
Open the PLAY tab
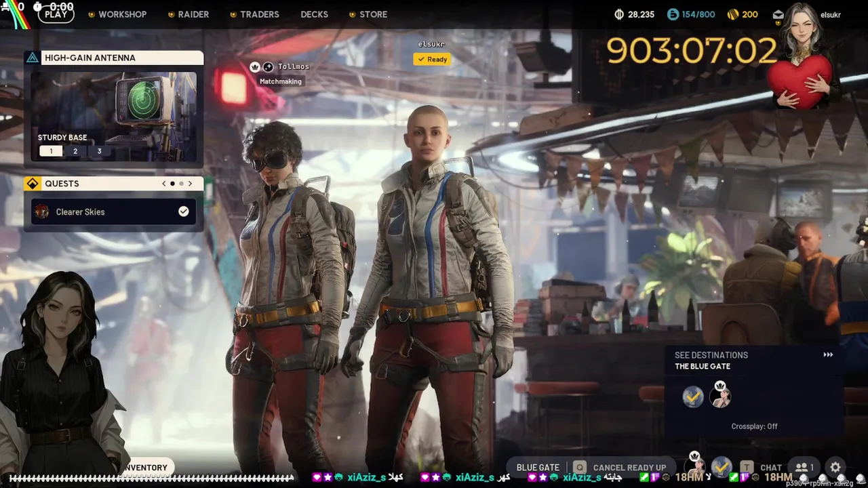point(56,14)
